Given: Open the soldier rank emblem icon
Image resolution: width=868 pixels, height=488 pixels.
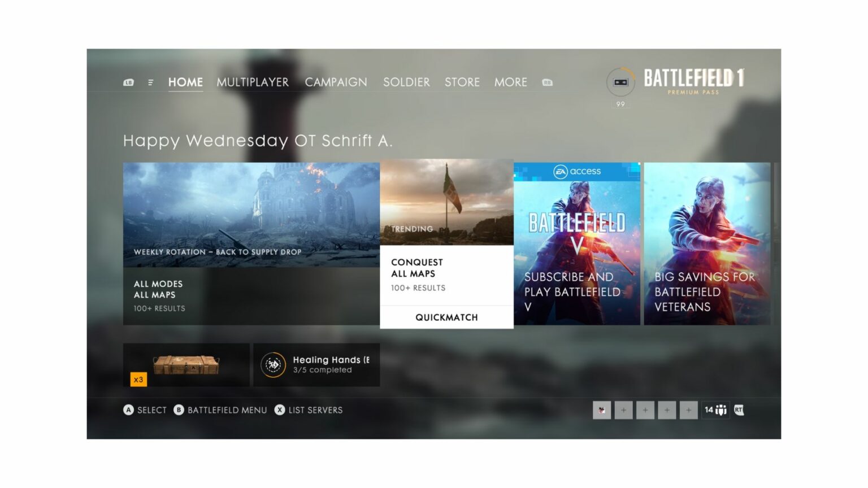Looking at the screenshot, I should (620, 82).
